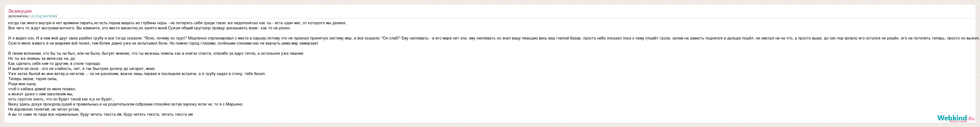
Task: Click the line 'Все чего то ждут экстравагантного'
Action: pos(150,28)
